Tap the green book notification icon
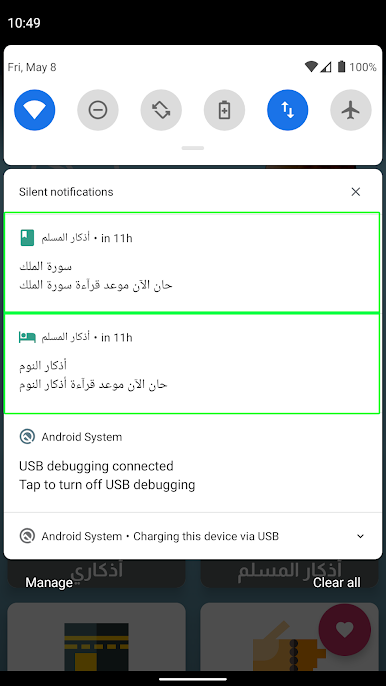 [27, 238]
